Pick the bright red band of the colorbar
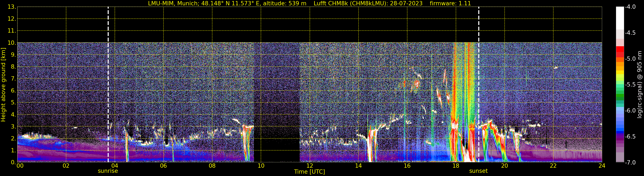This screenshot has width=644, height=176. 620,49
